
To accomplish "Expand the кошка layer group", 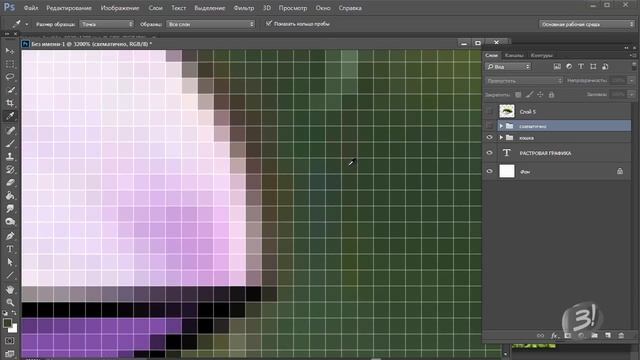I will (x=501, y=138).
